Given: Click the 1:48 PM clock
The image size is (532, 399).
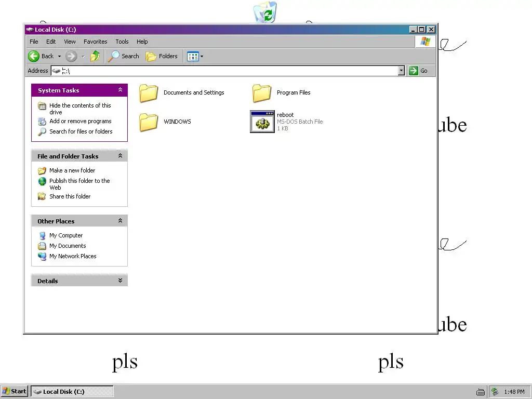Looking at the screenshot, I should point(514,392).
